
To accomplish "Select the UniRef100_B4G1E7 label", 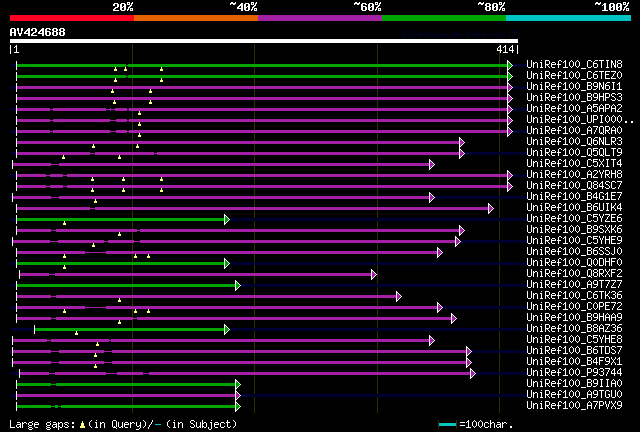I will coord(574,197).
